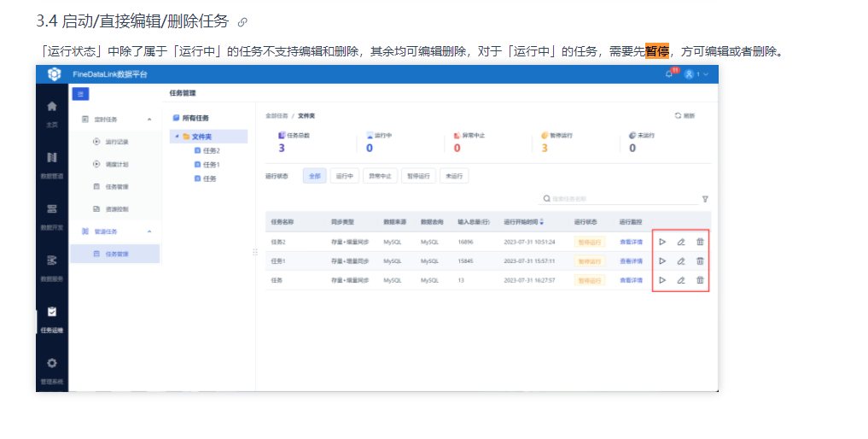Screen dimensions: 868x439
Task: Click the task name search field
Action: pyautogui.click(x=619, y=198)
